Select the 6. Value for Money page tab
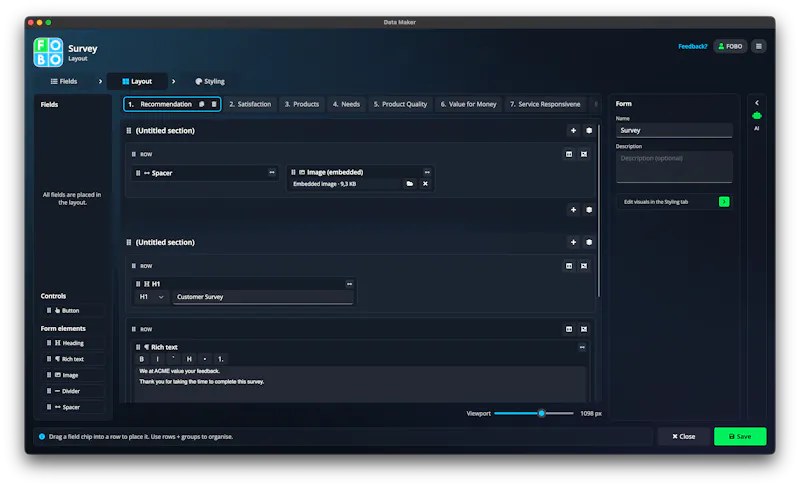 pyautogui.click(x=468, y=104)
